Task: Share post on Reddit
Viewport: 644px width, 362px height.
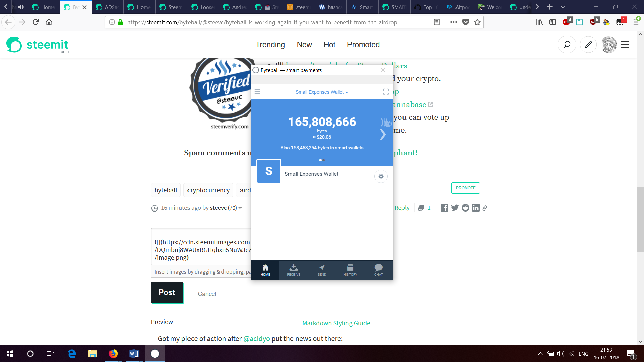Action: click(465, 208)
